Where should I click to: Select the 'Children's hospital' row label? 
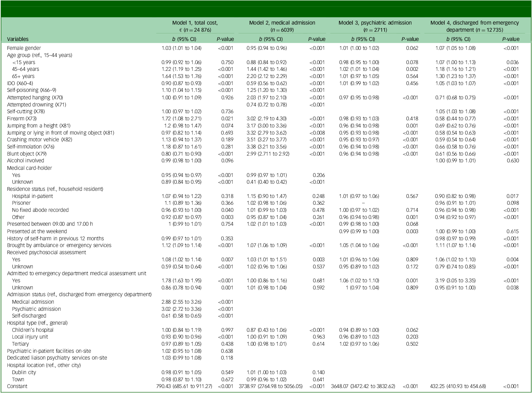pyautogui.click(x=33, y=330)
